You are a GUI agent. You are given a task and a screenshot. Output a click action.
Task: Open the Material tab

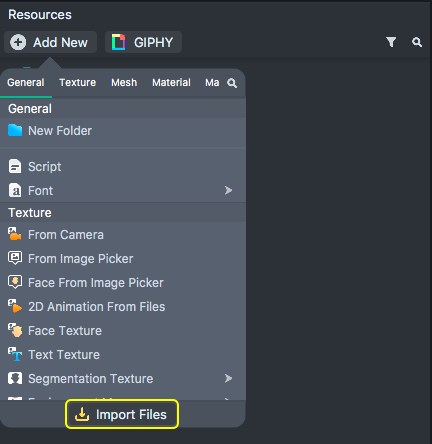pos(171,82)
